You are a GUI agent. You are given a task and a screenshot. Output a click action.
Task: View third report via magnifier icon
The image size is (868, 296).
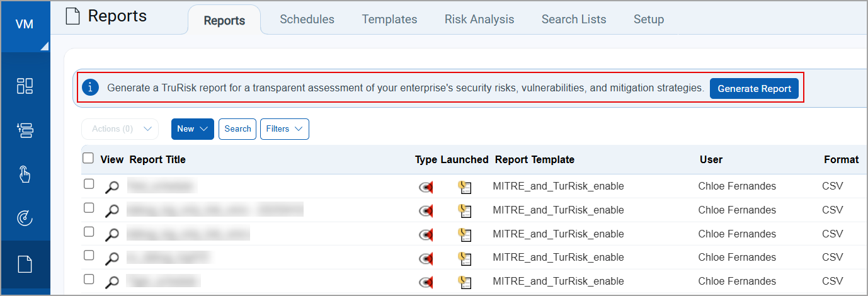coord(111,235)
